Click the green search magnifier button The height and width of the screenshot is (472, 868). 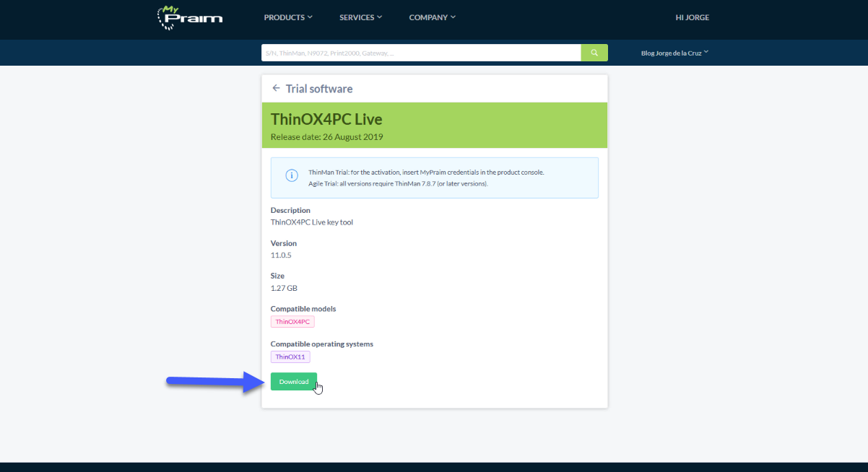point(594,53)
